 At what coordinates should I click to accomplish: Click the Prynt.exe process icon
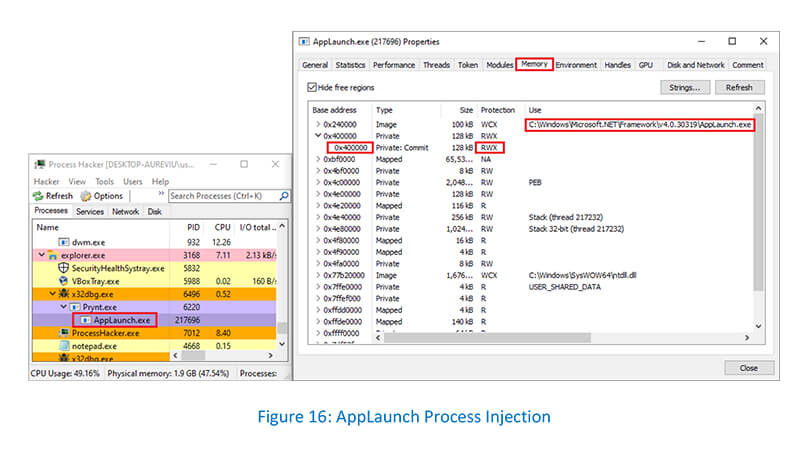click(x=75, y=307)
